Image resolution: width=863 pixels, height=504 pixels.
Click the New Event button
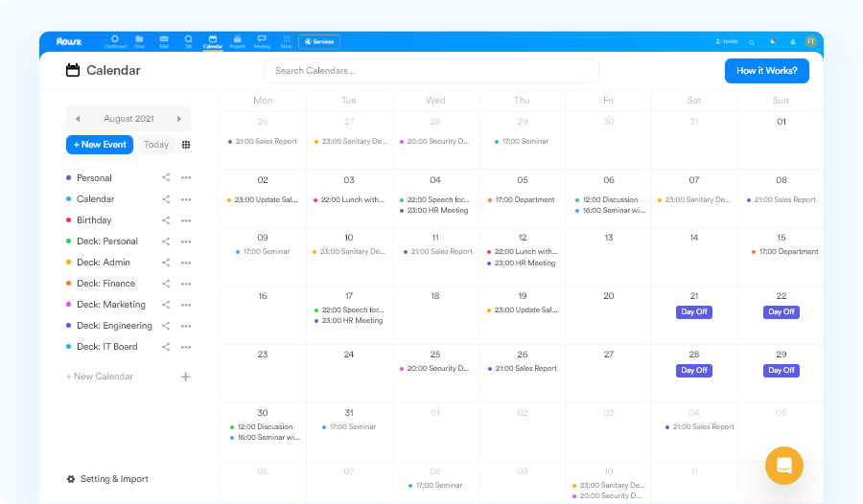click(x=100, y=145)
